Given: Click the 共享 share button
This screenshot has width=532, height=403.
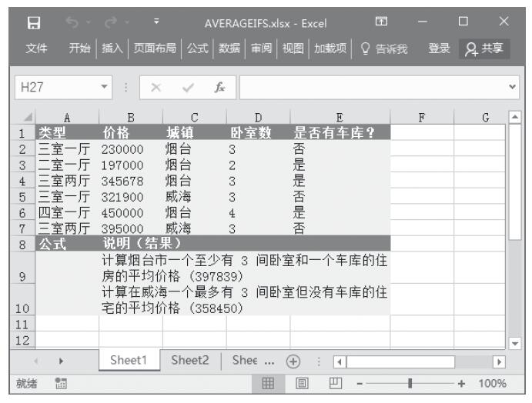Looking at the screenshot, I should [489, 50].
